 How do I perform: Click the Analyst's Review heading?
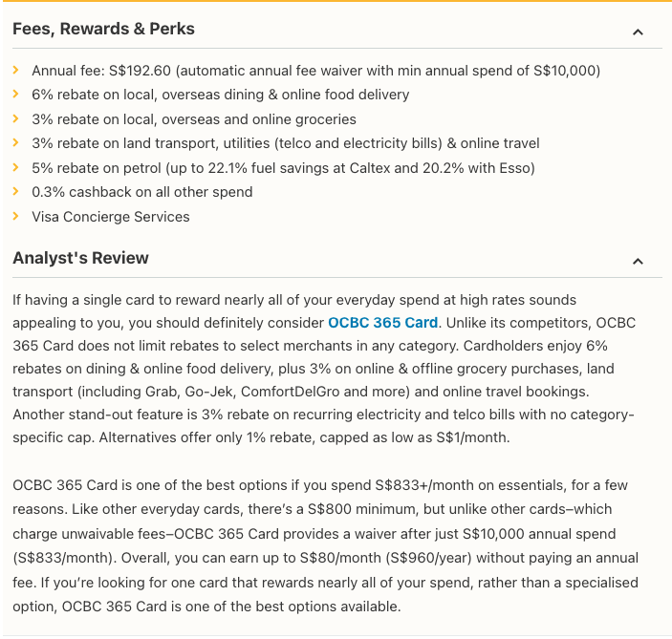(x=80, y=258)
